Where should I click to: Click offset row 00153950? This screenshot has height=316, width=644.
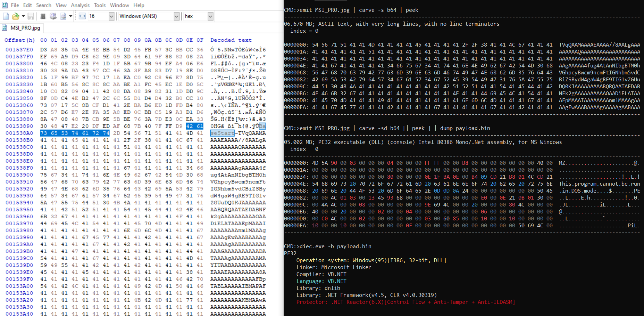pos(19,210)
